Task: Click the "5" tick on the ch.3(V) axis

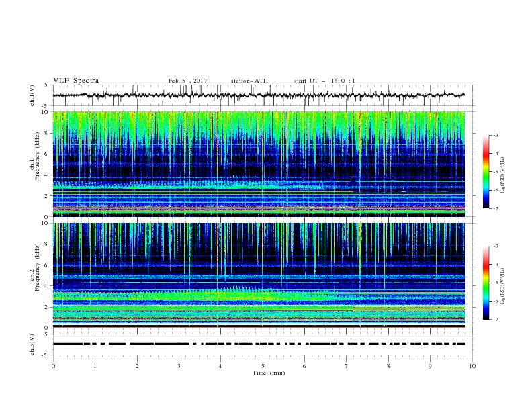Action: point(46,334)
